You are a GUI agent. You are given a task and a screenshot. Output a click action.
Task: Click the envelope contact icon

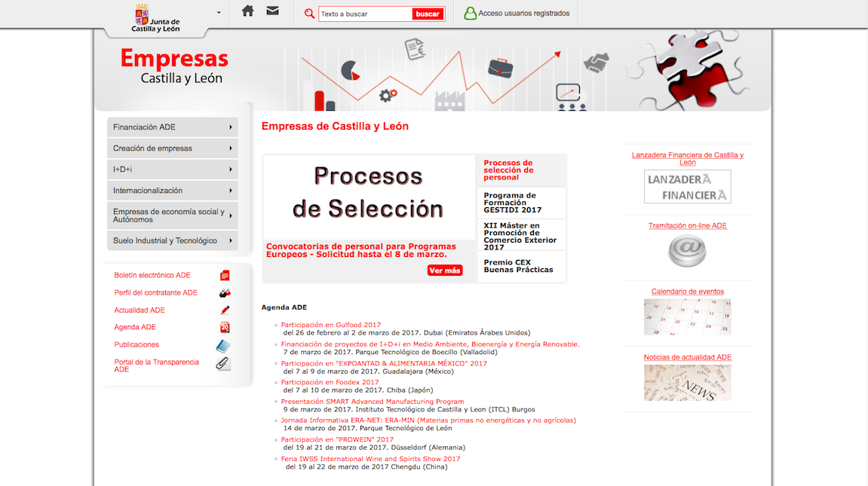[272, 11]
